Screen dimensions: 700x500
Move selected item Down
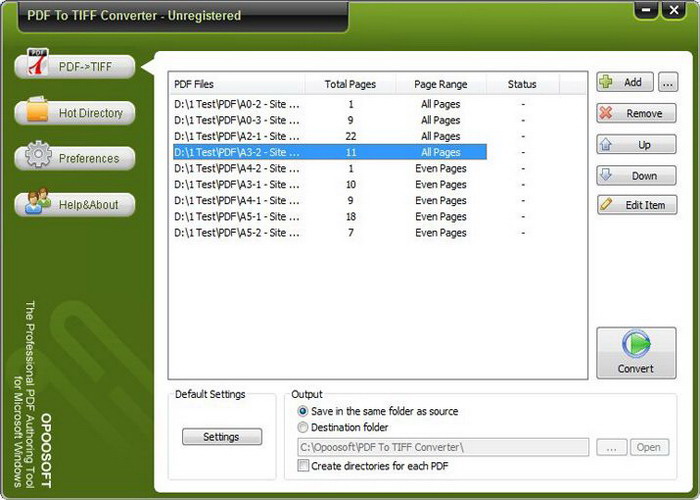click(x=637, y=176)
